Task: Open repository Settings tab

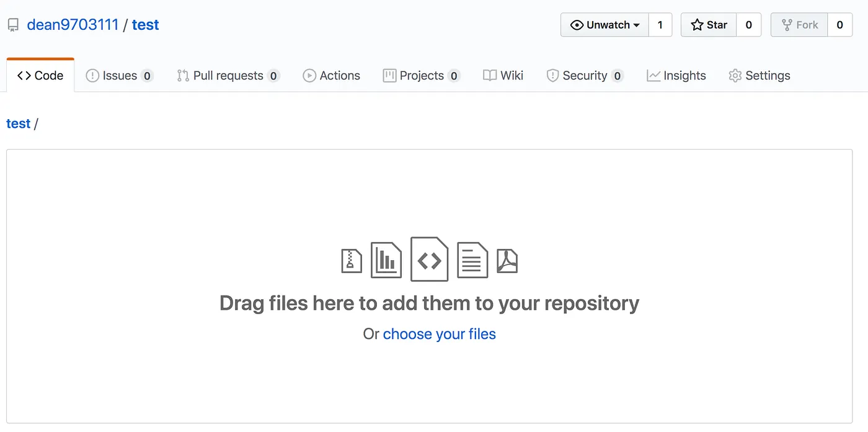Action: (x=759, y=76)
